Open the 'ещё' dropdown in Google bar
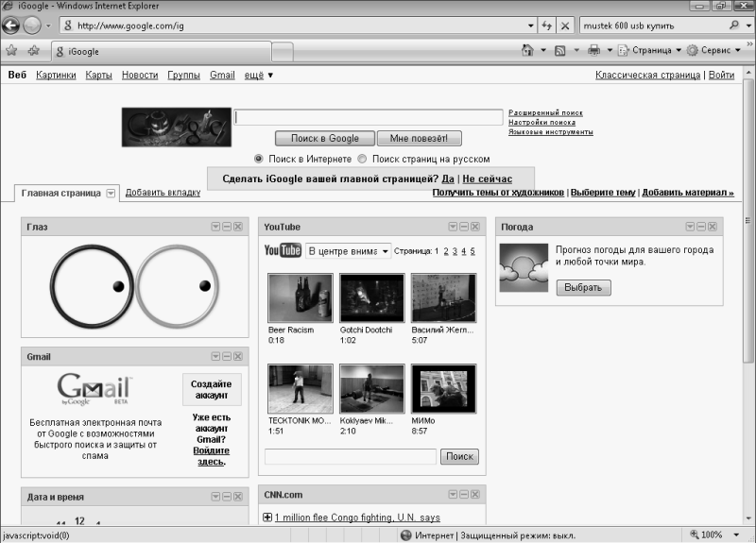 [x=258, y=75]
